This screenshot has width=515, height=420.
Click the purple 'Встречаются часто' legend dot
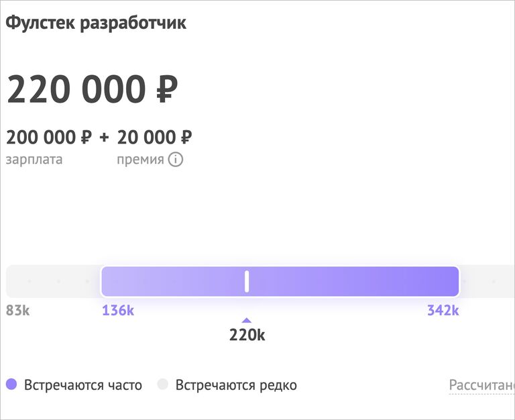click(11, 384)
